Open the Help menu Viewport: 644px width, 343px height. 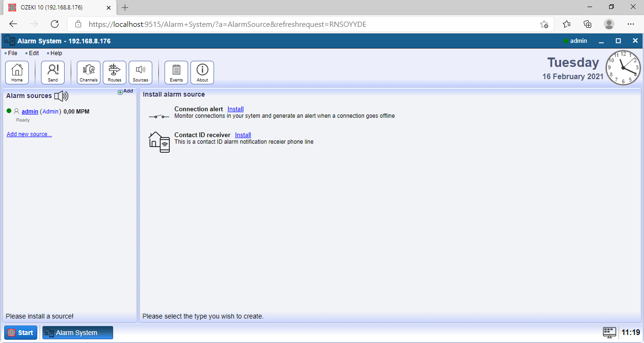pyautogui.click(x=56, y=53)
